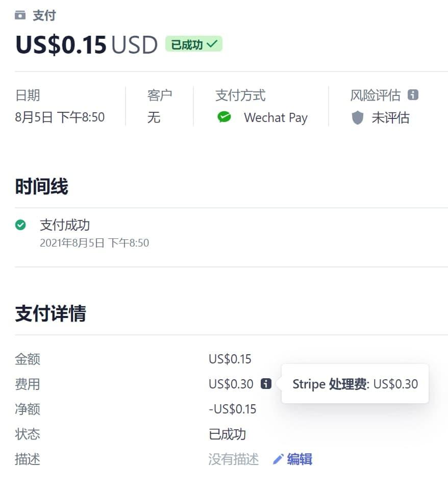Open the Stripe 处理费 info icon beside US$0.30
The width and height of the screenshot is (448, 489).
pyautogui.click(x=265, y=384)
